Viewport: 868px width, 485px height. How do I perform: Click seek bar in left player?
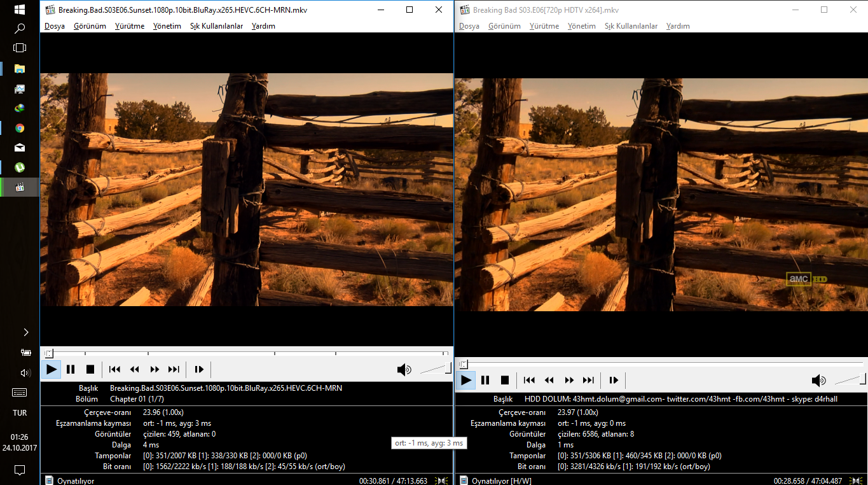click(247, 353)
